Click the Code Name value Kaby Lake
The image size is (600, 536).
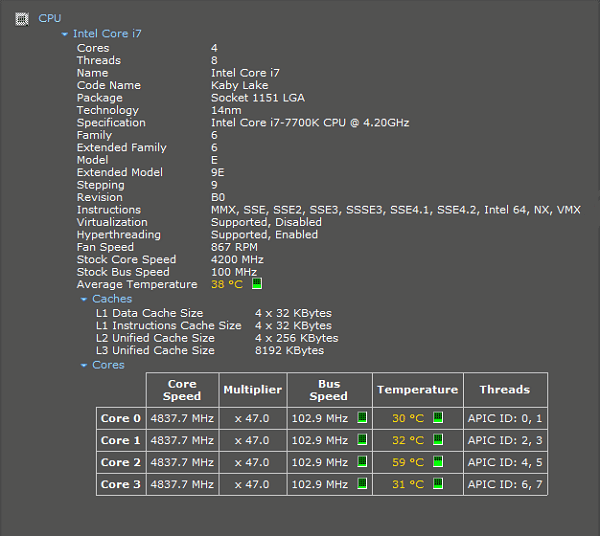pyautogui.click(x=240, y=85)
